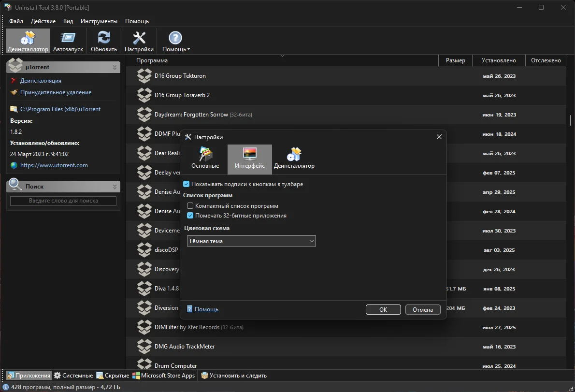Screen dimensions: 575x392
Task: Uncheck Показывать подписи к кнопкам в тулбаре
Action: (187, 184)
